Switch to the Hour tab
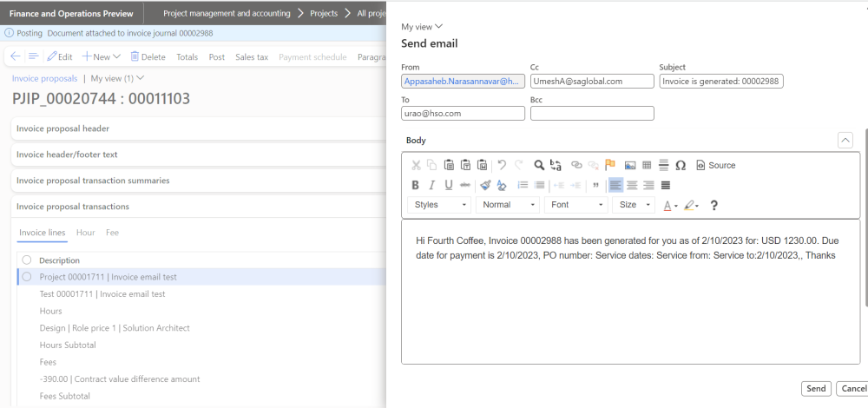This screenshot has width=868, height=408. tap(86, 233)
